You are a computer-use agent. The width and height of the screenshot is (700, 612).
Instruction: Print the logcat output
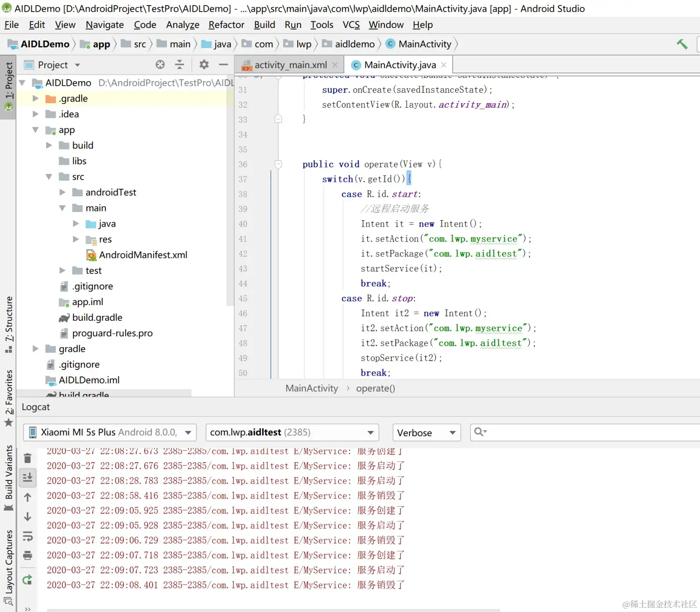[x=28, y=556]
